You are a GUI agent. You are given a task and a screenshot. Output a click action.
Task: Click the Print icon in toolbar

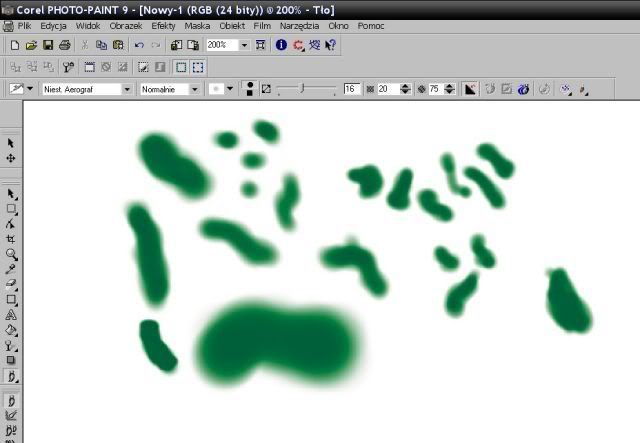(64, 45)
